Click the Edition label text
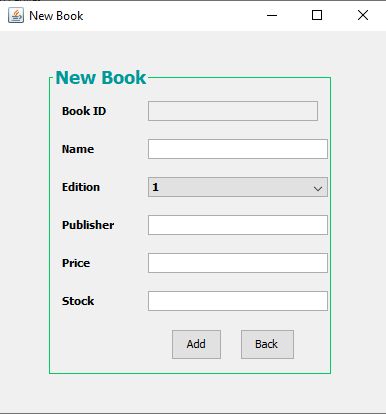 [x=81, y=187]
